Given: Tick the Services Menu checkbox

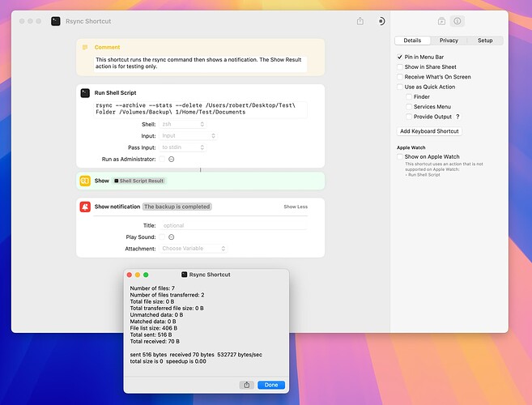Looking at the screenshot, I should [x=409, y=107].
